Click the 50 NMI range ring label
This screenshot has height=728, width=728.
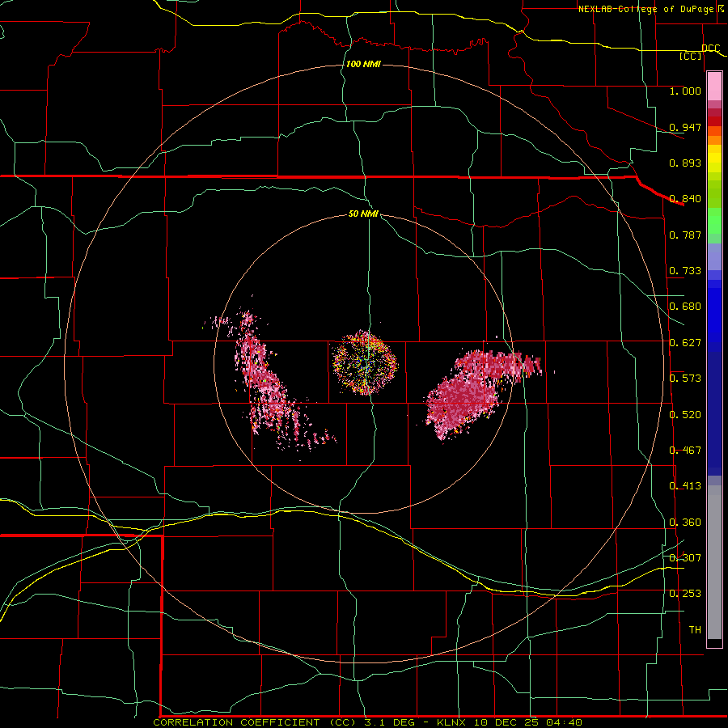coord(363,214)
